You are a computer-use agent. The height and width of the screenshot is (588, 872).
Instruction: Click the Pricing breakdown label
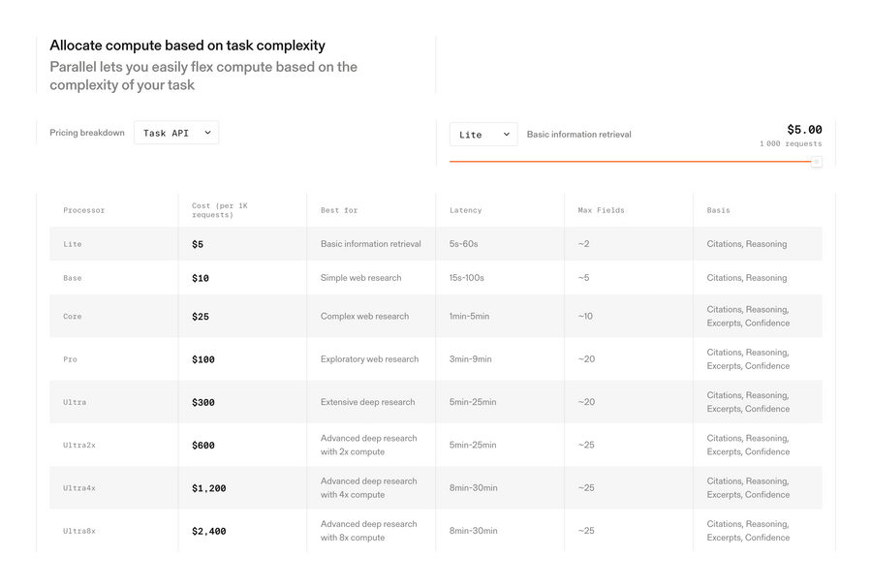[86, 132]
